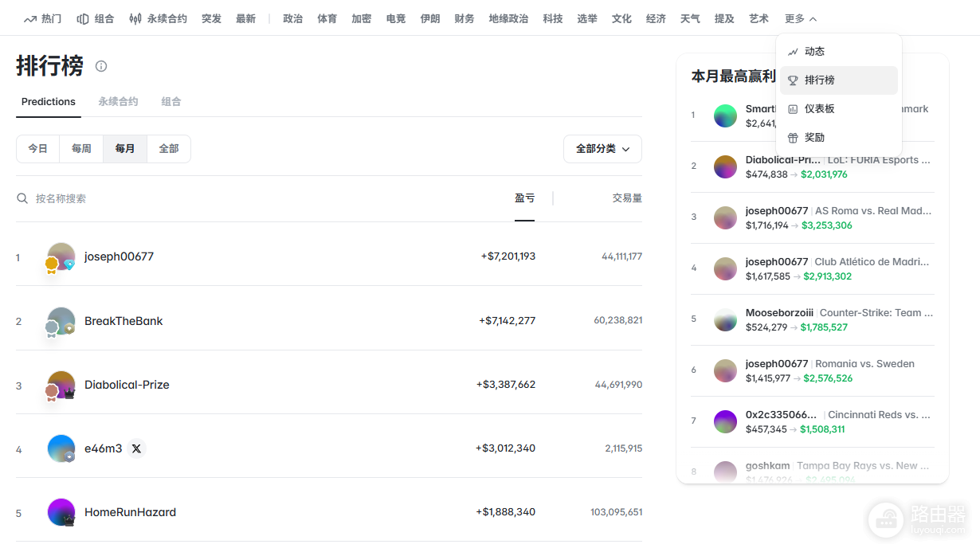Click BreakTheBank's avatar in the leaderboard
Screen dimensions: 980x552
coord(61,321)
